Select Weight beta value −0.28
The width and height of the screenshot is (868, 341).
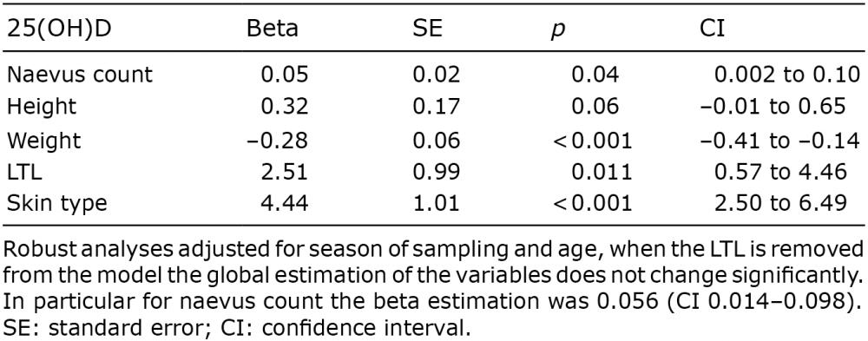pos(277,140)
